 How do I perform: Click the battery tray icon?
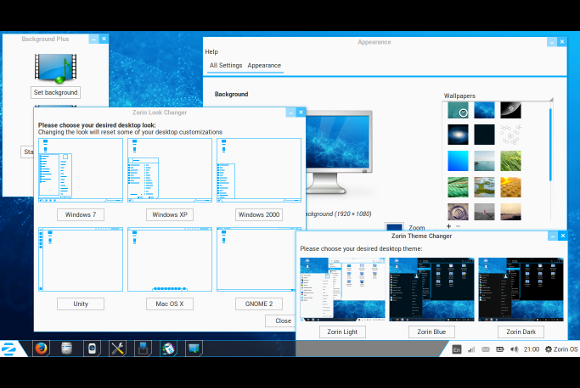[x=500, y=349]
